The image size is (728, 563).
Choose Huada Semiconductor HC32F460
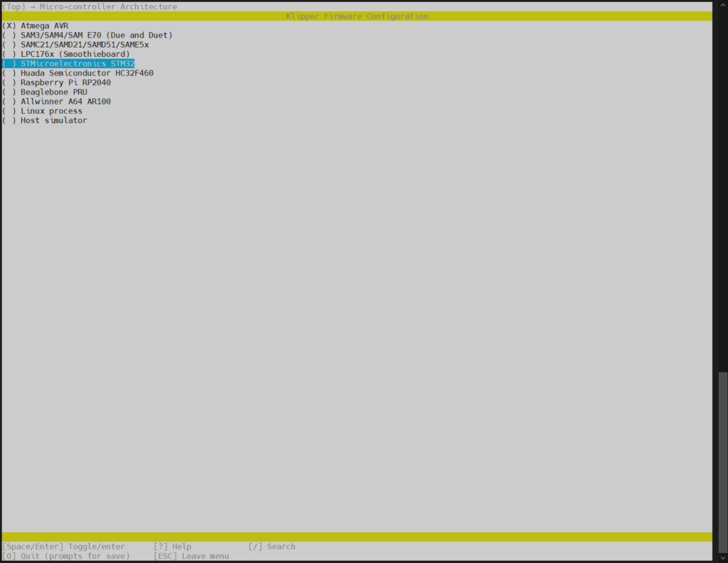77,73
